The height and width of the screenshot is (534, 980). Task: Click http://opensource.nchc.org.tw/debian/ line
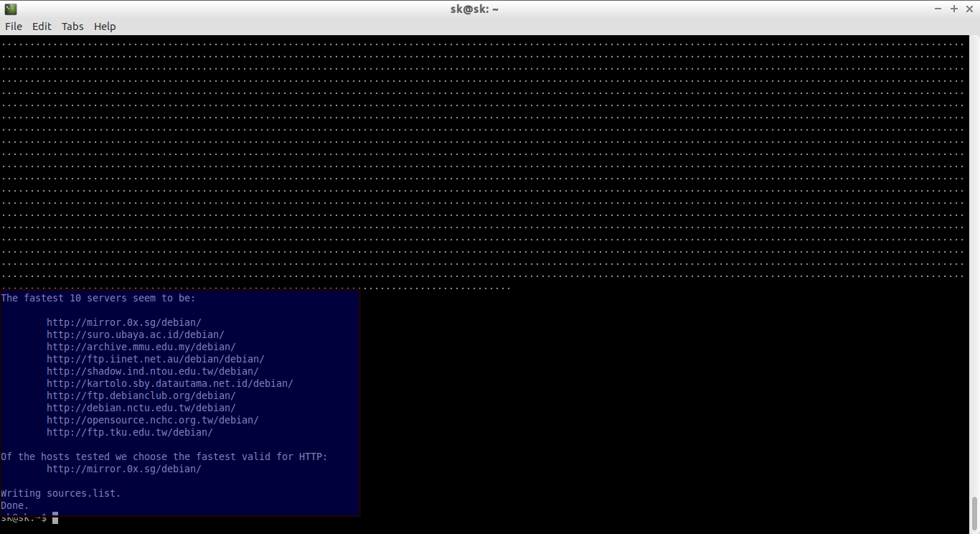tap(153, 421)
